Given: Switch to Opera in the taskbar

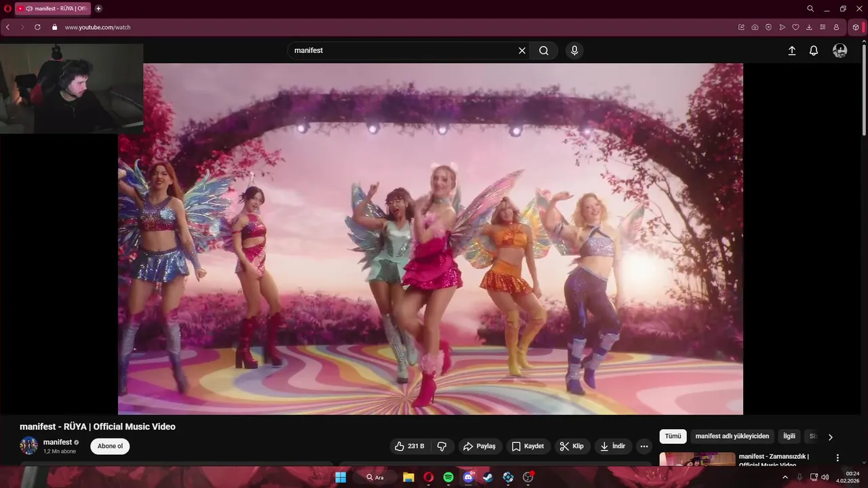Looking at the screenshot, I should point(429,477).
